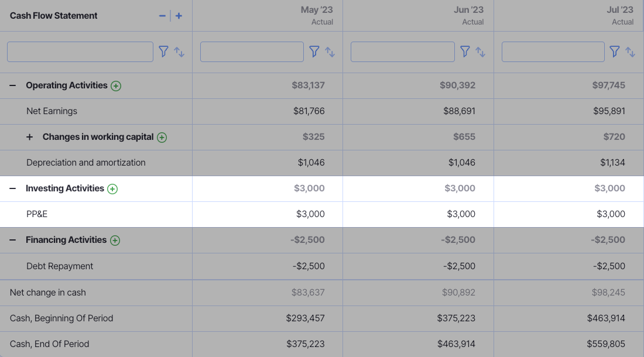Open the filter in the row labels column

pyautogui.click(x=164, y=52)
